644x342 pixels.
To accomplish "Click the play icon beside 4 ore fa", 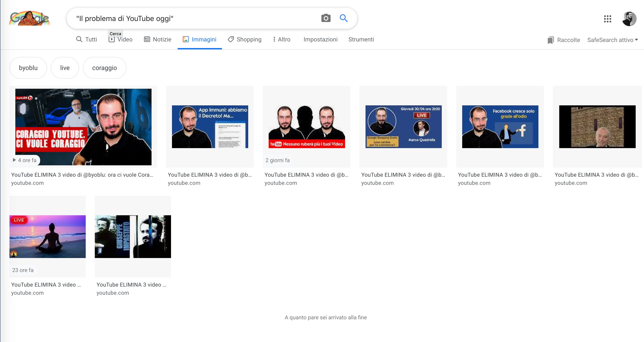I will pyautogui.click(x=14, y=160).
